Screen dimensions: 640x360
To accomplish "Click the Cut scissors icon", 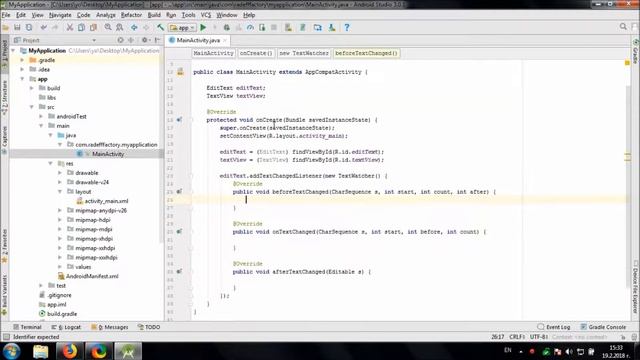I will pyautogui.click(x=70, y=27).
